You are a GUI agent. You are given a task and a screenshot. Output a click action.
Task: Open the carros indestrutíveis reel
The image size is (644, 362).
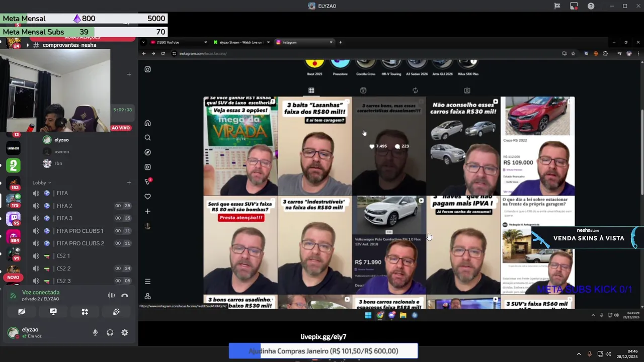(315, 245)
